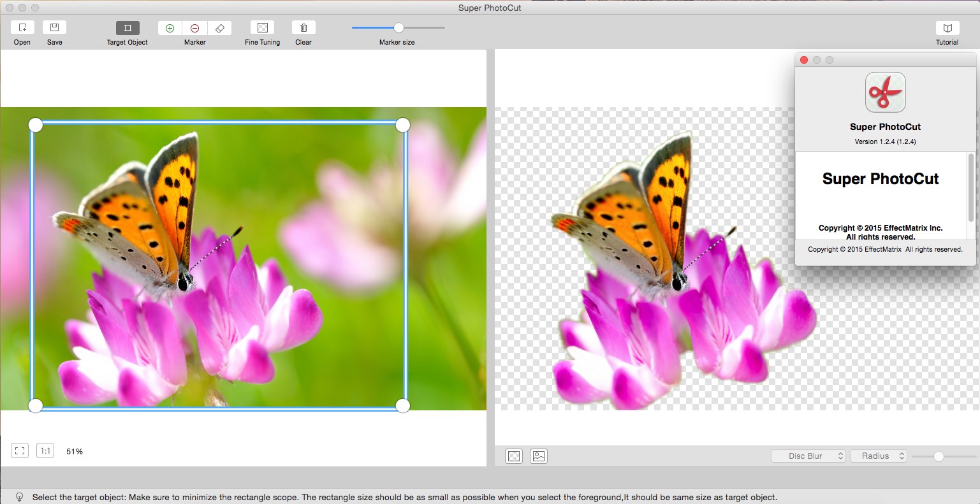Click the Marker section label
980x504 pixels.
[x=194, y=42]
